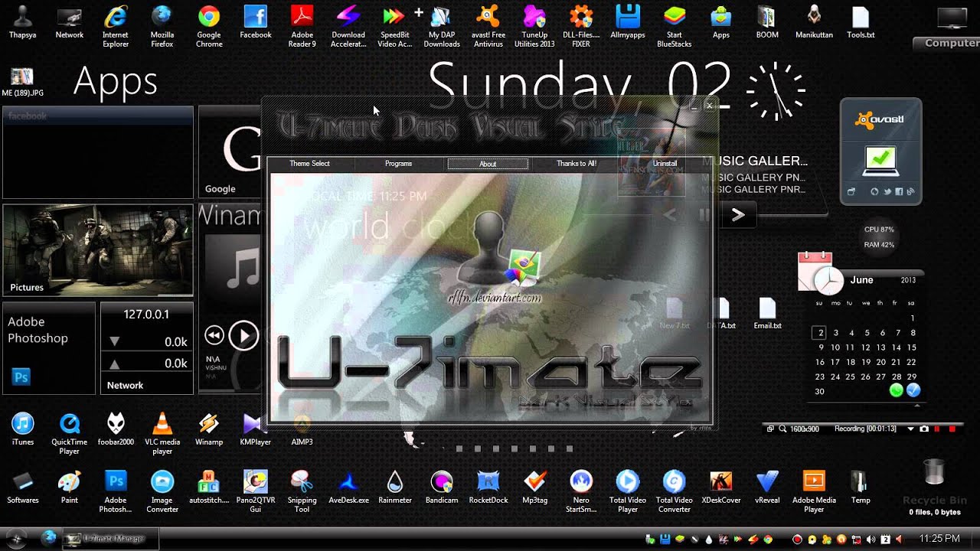Launch avast! Free Antivirus shortcut
Screen dimensions: 980x551
point(488,26)
